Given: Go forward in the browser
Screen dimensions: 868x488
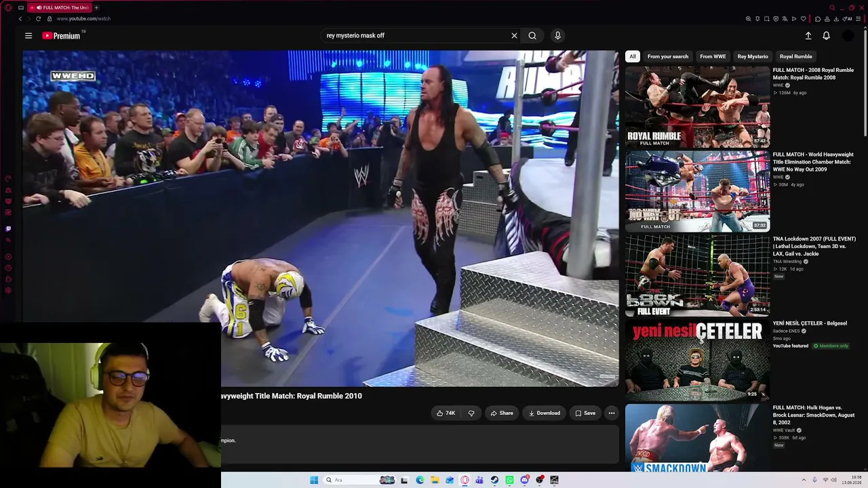Looking at the screenshot, I should pos(29,19).
